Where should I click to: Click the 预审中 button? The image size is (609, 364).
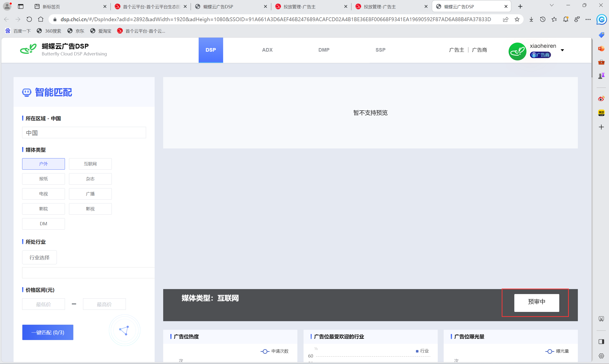536,303
